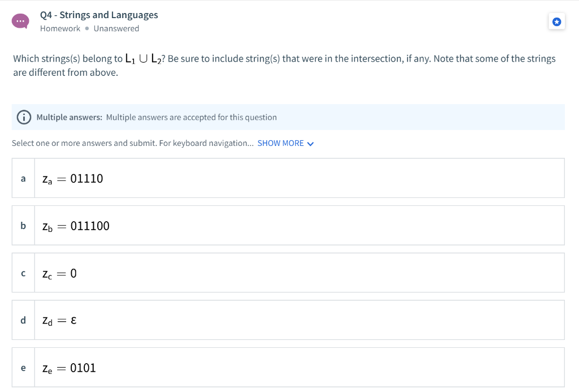Expand the SHOW MORE keyboard navigation details
Screen dimensions: 579x392
(x=280, y=143)
